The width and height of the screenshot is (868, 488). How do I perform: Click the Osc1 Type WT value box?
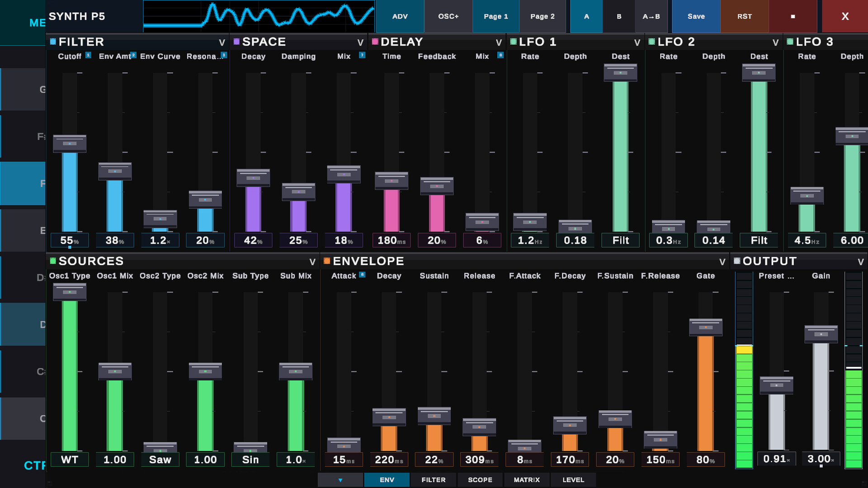pyautogui.click(x=70, y=460)
